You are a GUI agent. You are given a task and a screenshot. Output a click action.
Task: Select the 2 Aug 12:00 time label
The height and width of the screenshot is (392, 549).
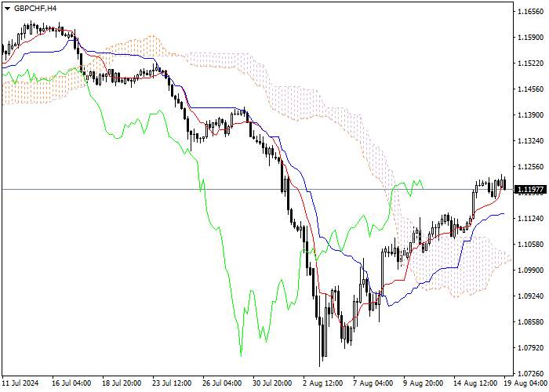[323, 383]
